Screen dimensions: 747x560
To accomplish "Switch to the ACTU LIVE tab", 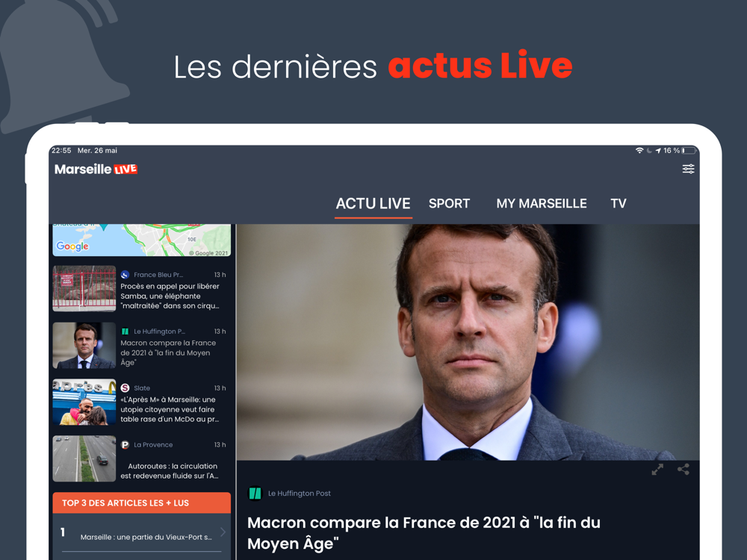I will (373, 204).
